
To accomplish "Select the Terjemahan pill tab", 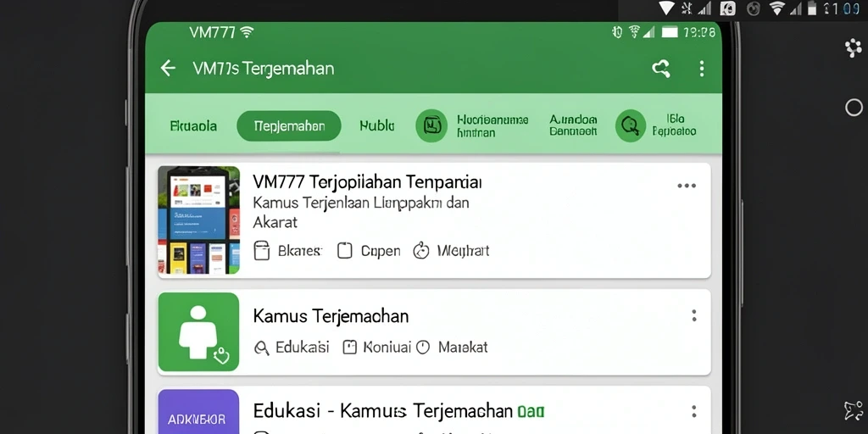I will coord(289,125).
